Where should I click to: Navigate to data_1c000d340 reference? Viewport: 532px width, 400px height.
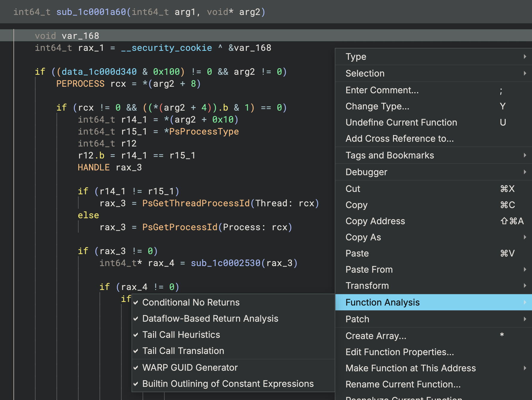coord(99,72)
